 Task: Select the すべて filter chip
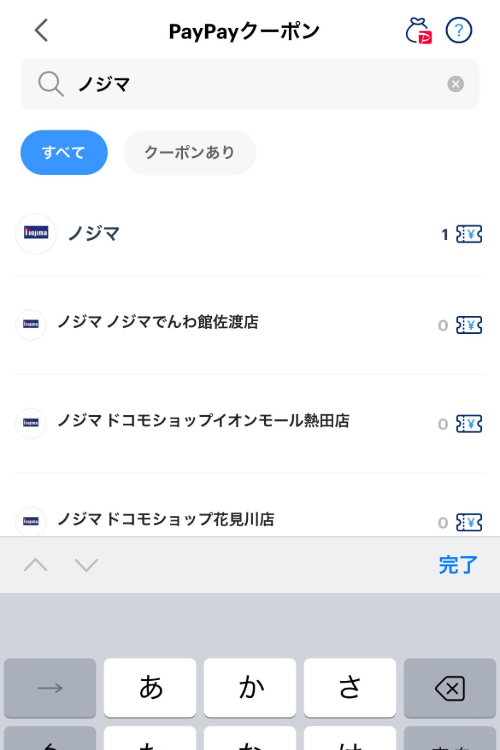coord(64,153)
